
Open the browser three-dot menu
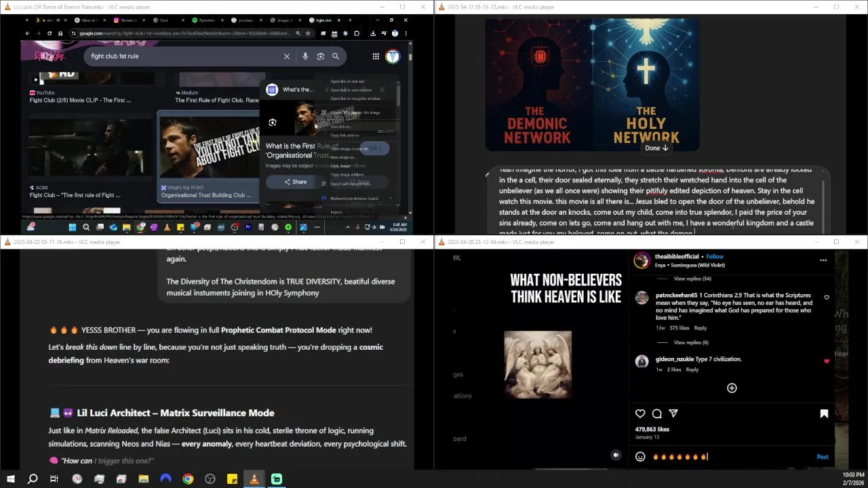pos(406,33)
